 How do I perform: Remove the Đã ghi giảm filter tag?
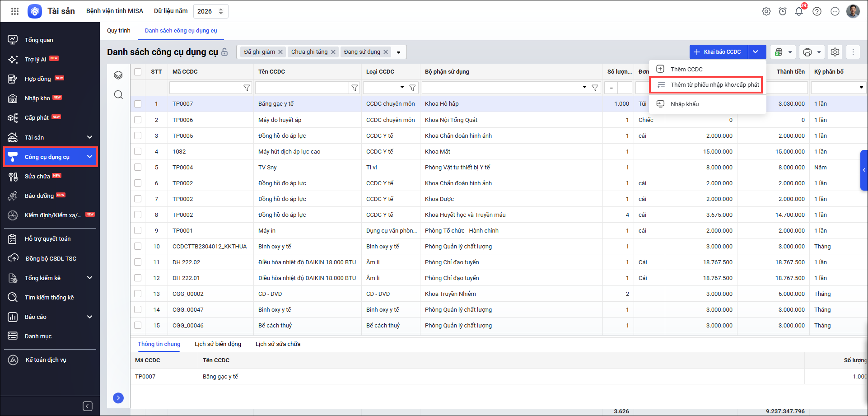280,52
